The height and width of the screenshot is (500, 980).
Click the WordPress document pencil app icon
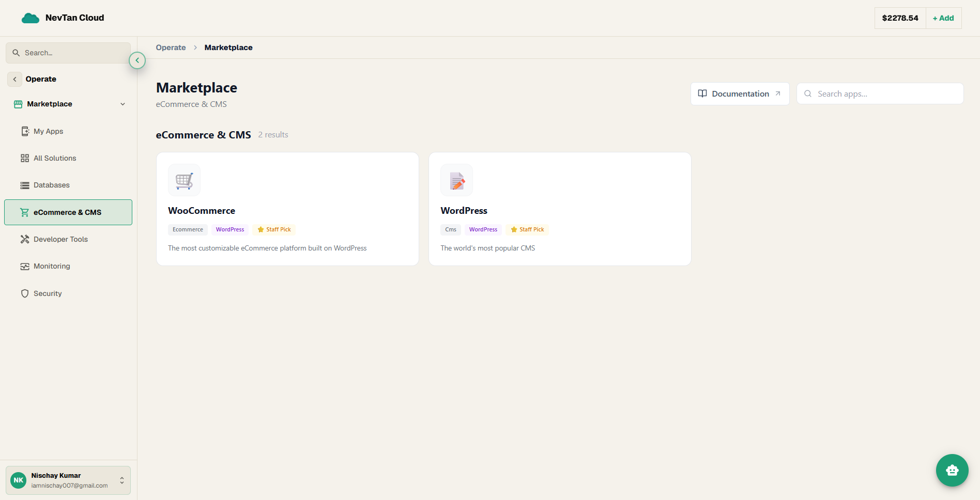[x=457, y=180]
